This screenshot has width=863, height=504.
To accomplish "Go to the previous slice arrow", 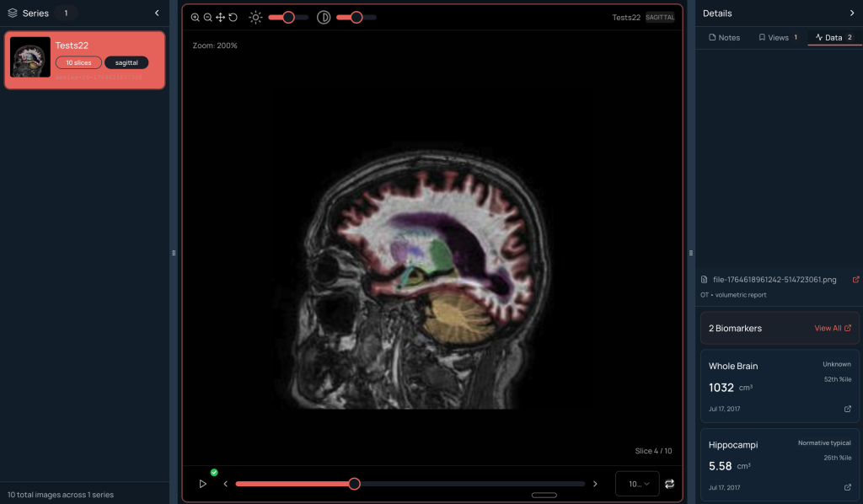I will [225, 484].
